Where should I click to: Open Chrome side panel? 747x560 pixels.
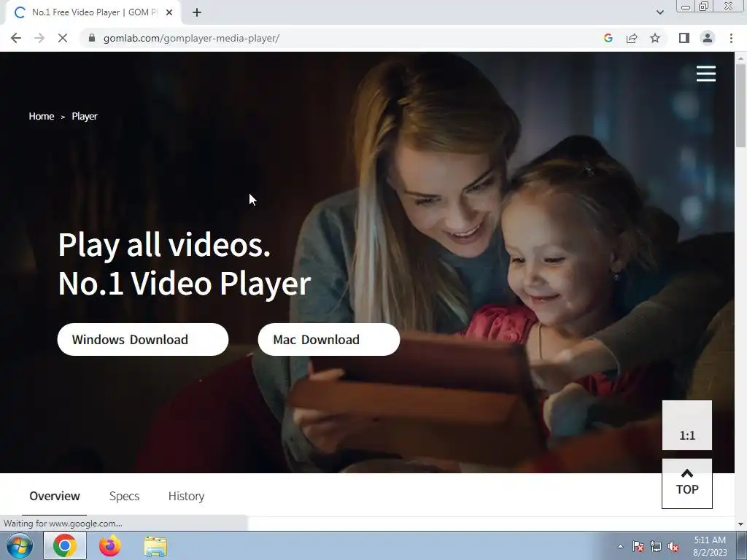pyautogui.click(x=684, y=38)
